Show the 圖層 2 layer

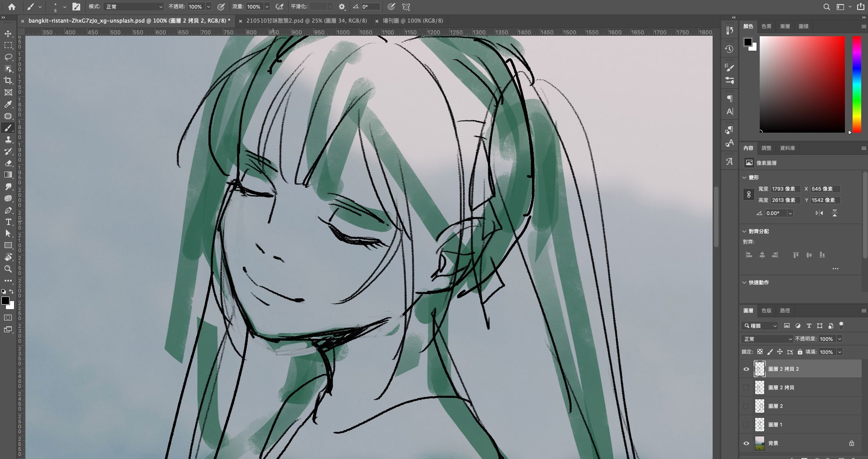coord(746,406)
